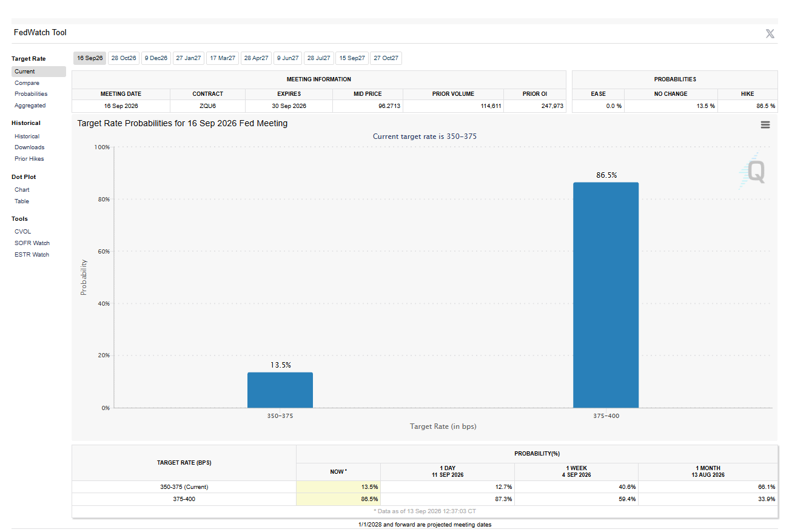The width and height of the screenshot is (789, 532).
Task: Click the 375-400 probability bar
Action: 606,295
